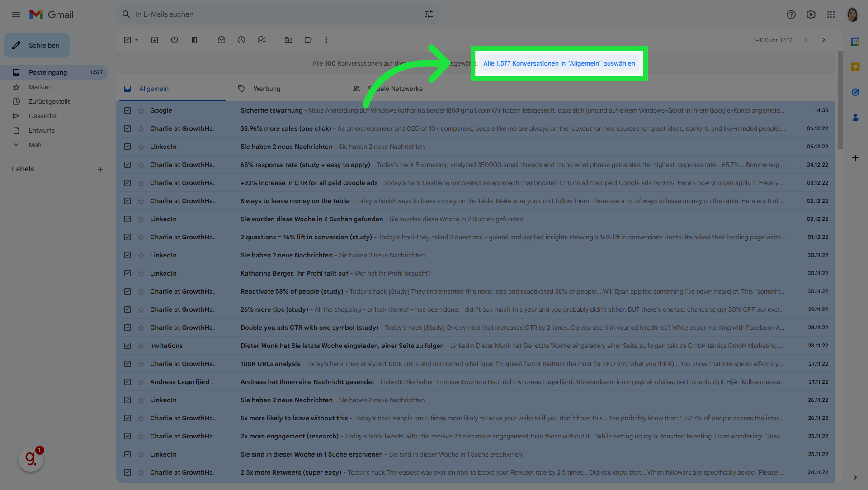868x490 pixels.
Task: Open the 2 questions = 16% lift email
Action: coord(476,237)
